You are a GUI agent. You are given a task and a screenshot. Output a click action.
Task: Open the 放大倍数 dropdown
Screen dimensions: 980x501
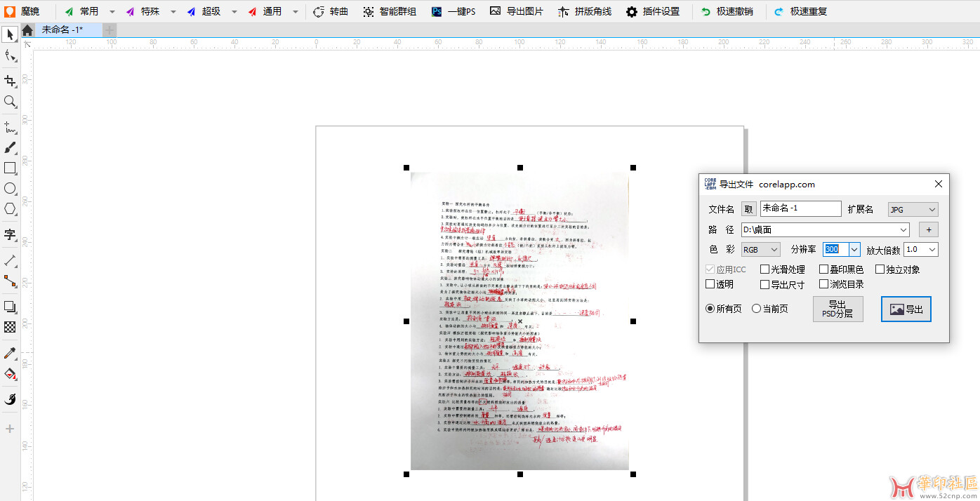pyautogui.click(x=921, y=250)
